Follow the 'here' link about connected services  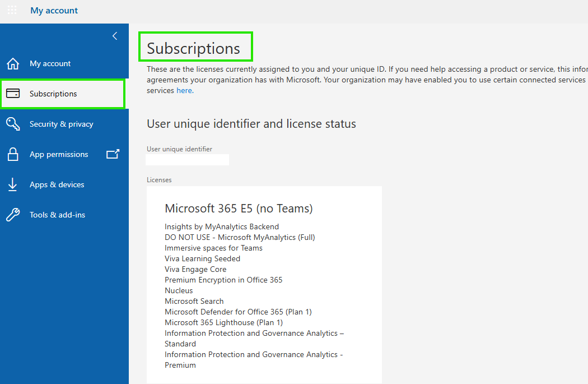pyautogui.click(x=185, y=90)
